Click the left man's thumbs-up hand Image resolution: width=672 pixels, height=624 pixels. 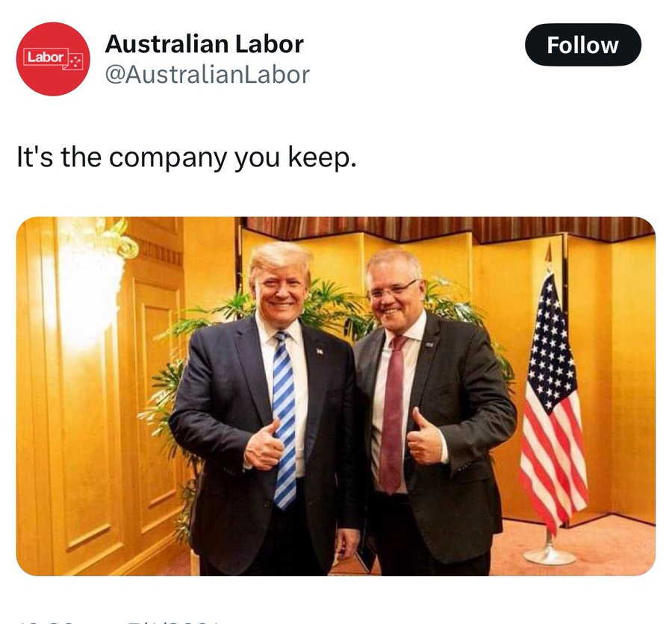264,446
